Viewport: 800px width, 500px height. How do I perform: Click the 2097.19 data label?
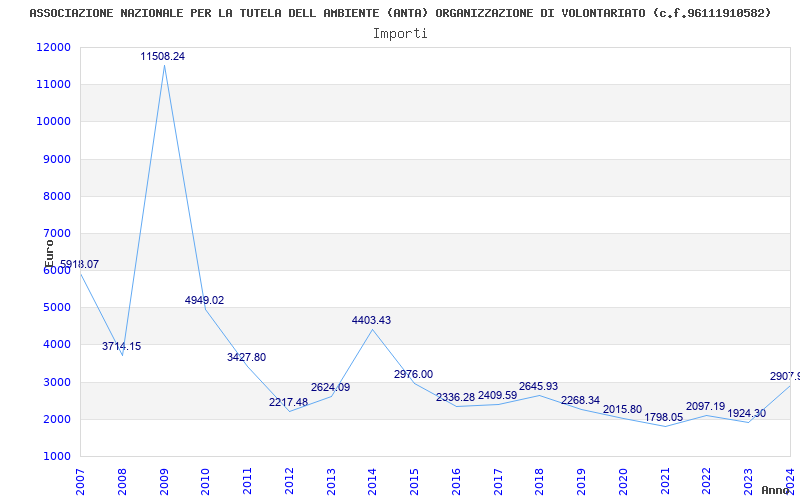point(706,406)
